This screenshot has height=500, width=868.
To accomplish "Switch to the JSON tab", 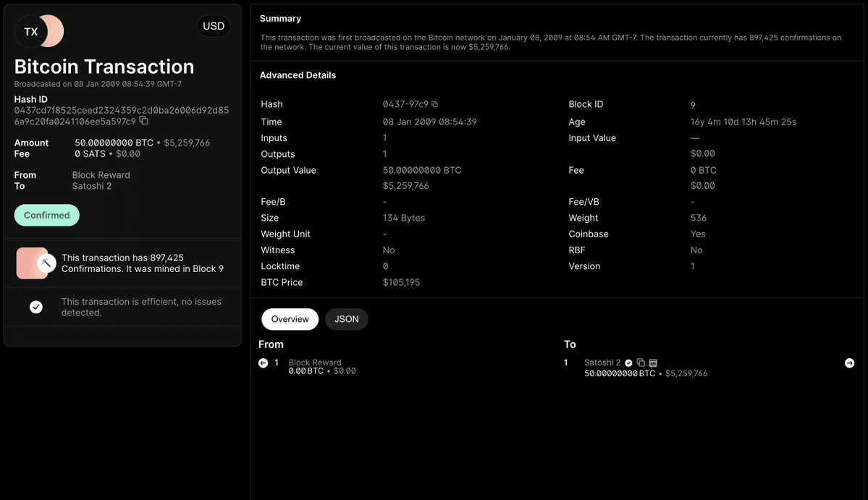I will tap(346, 319).
